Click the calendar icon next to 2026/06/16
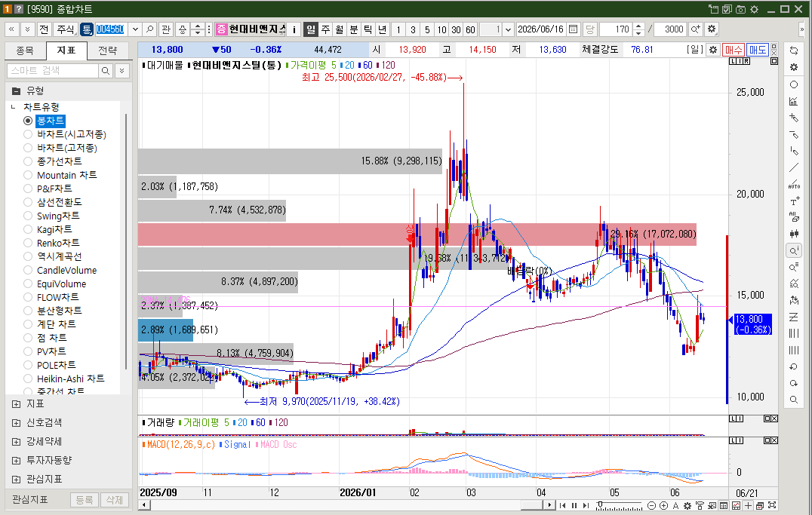The image size is (812, 515). coord(573,29)
